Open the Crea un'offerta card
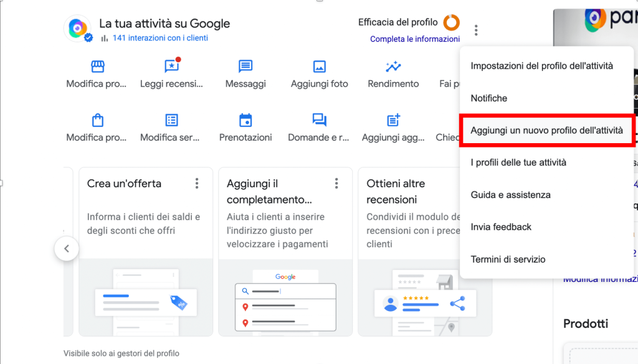Screen dimensions: 638x364 [x=146, y=252]
